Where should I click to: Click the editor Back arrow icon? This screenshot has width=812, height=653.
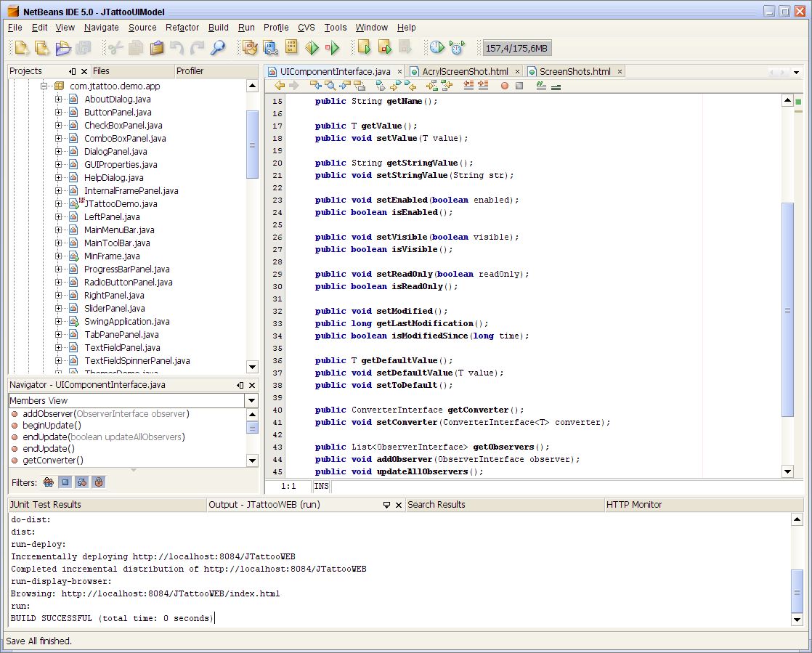point(280,86)
